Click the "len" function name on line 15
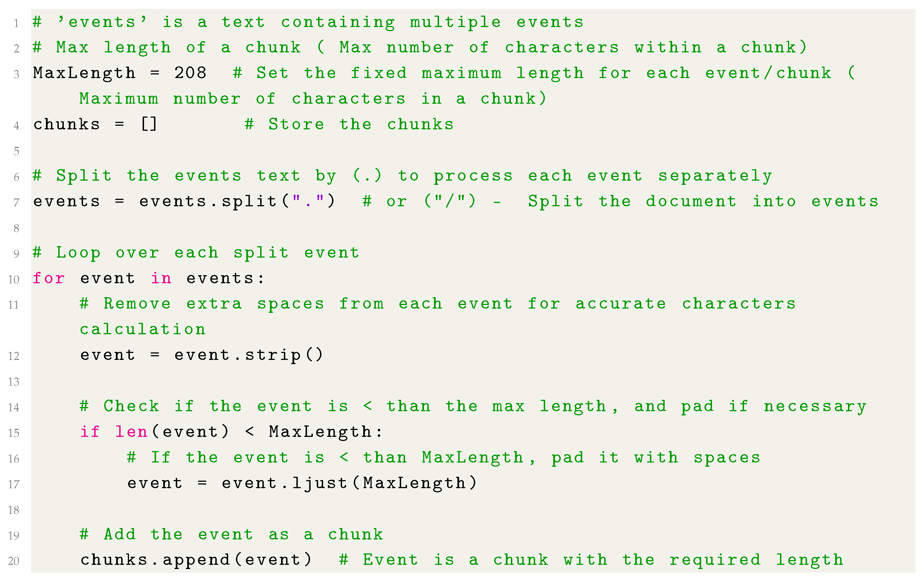Viewport: 924px width, 581px height. [131, 432]
